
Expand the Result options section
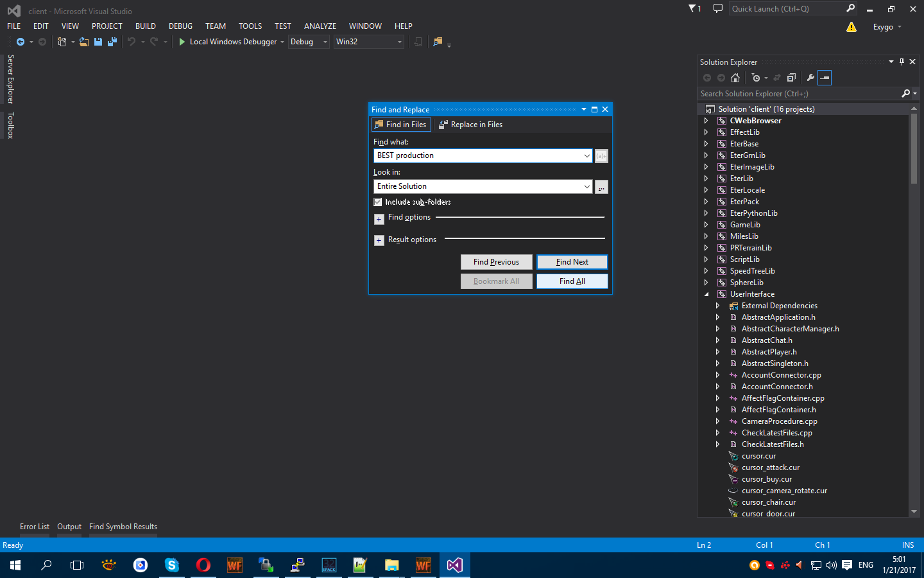[379, 241]
